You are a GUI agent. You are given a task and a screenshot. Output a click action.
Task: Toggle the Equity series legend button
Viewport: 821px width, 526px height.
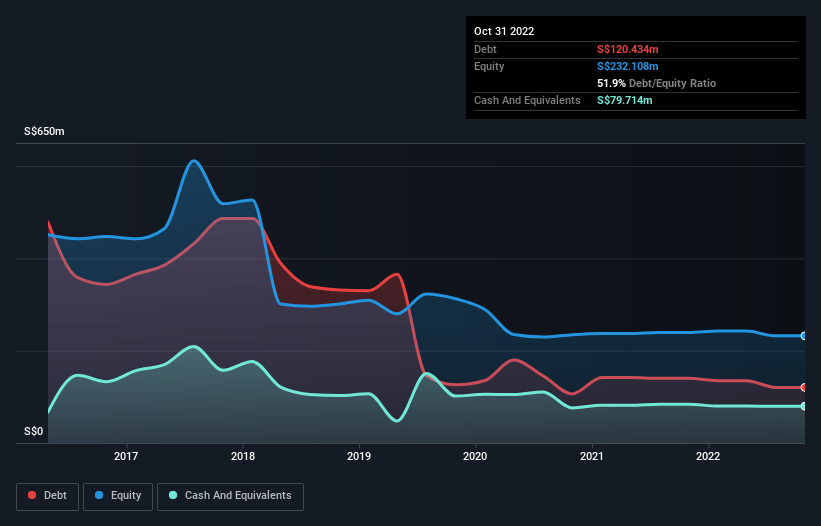[118, 496]
